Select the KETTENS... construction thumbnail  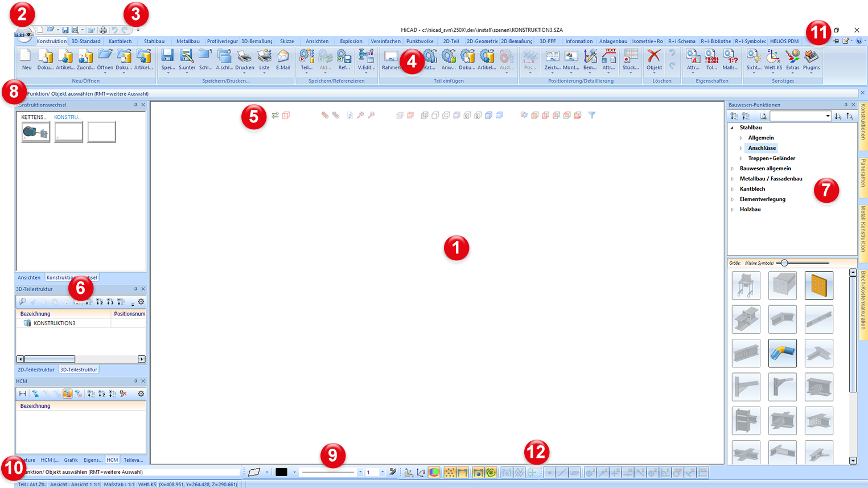click(x=36, y=132)
